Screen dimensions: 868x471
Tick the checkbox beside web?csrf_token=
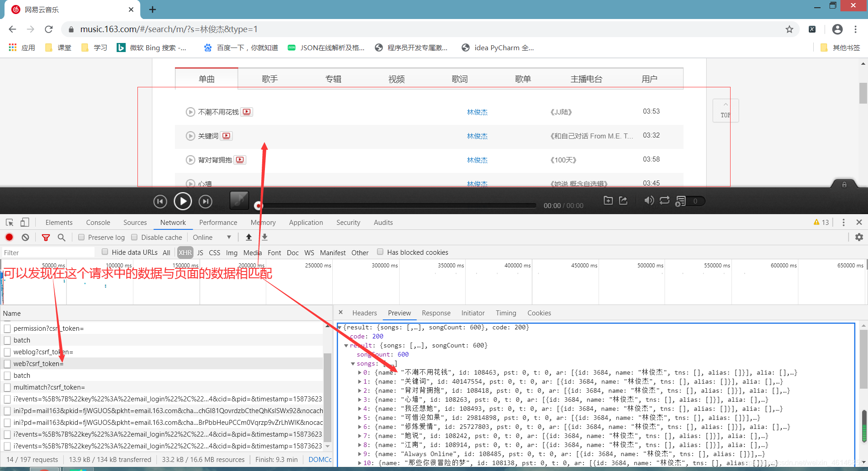(7, 364)
